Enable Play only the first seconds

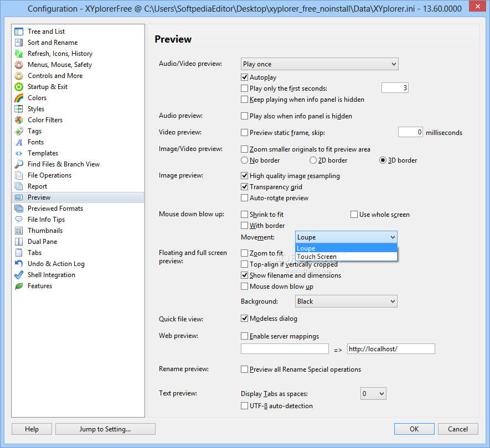coord(244,88)
